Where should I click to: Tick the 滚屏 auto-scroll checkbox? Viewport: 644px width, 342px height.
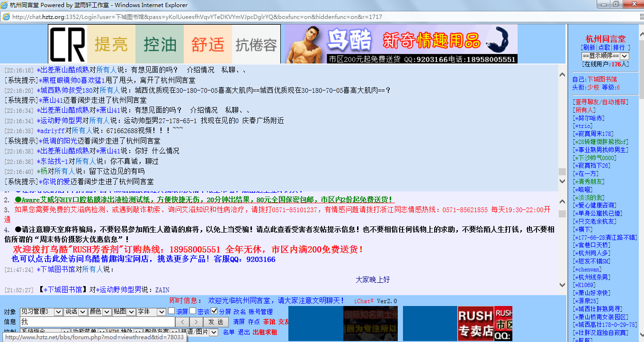click(x=171, y=311)
